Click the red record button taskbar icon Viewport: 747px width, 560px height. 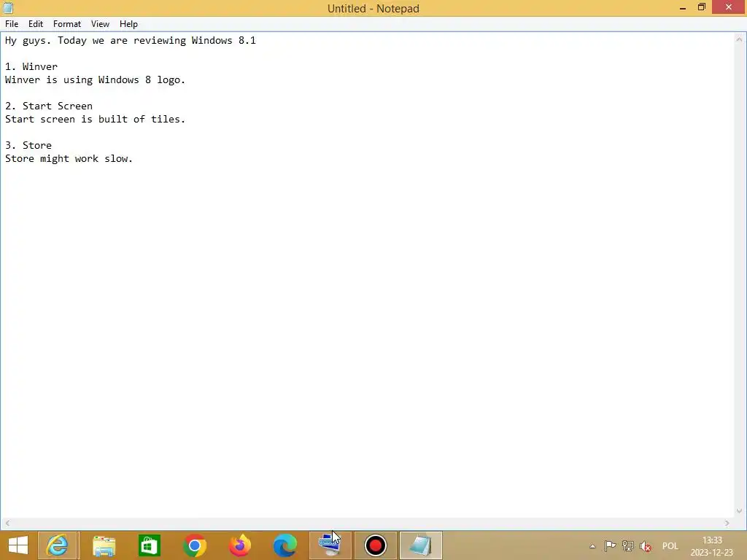376,545
